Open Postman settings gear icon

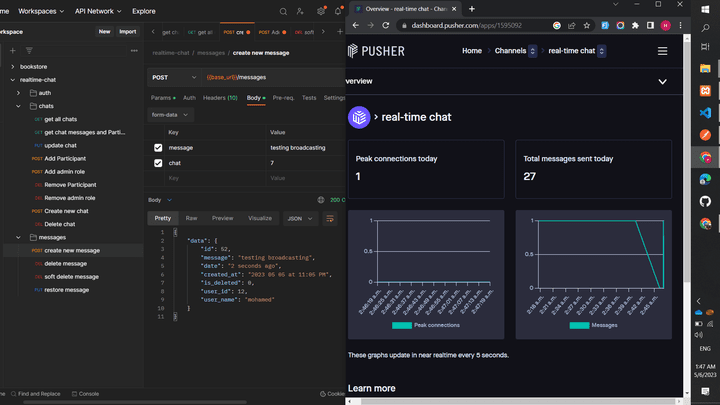pos(321,11)
